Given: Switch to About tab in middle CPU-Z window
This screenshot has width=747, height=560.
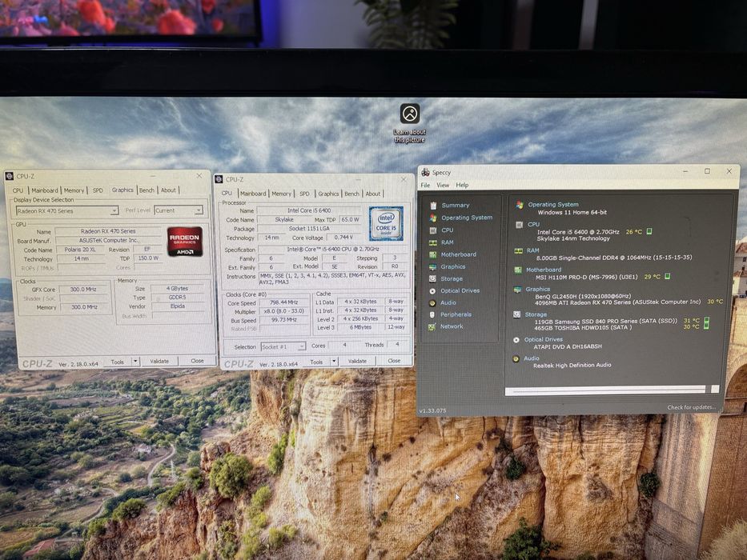Looking at the screenshot, I should click(373, 194).
